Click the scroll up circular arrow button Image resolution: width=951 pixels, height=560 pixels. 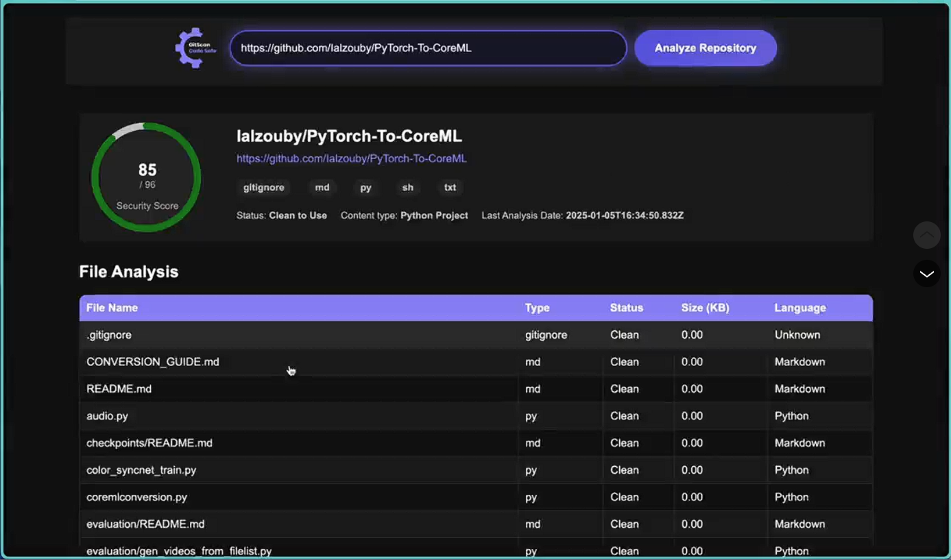[x=926, y=235]
